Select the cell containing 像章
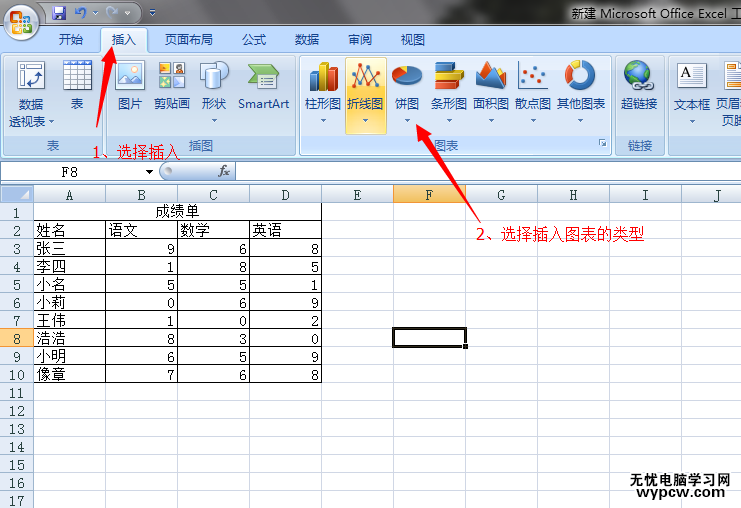 (x=69, y=374)
